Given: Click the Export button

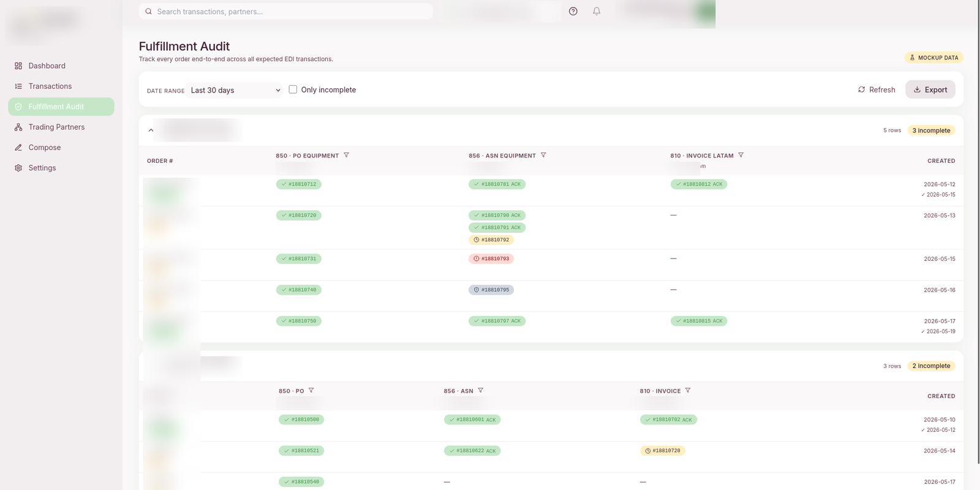Looking at the screenshot, I should (930, 89).
